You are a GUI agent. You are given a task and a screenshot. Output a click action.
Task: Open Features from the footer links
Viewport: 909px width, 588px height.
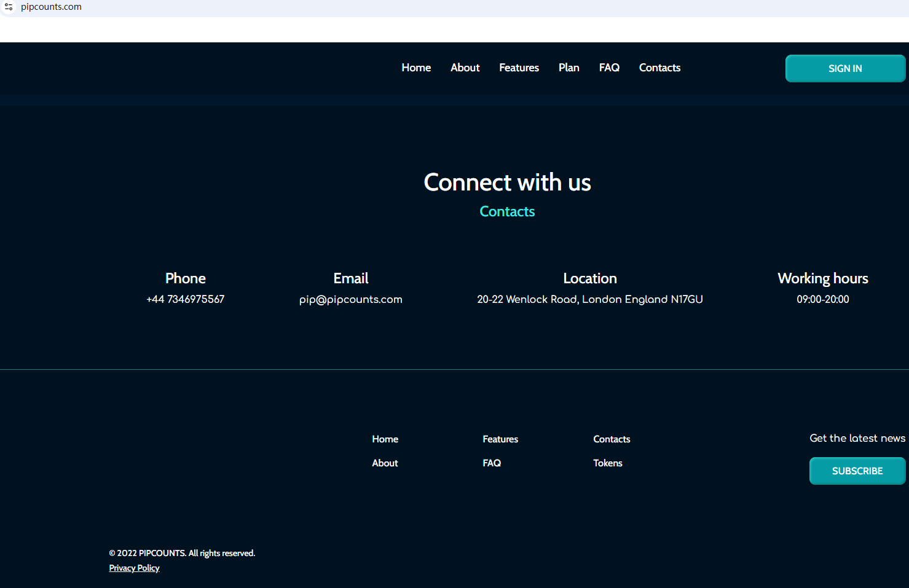[x=500, y=439]
